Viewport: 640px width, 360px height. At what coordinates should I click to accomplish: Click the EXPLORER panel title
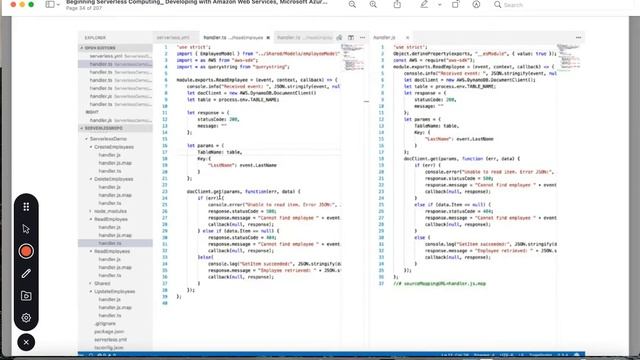pos(95,38)
